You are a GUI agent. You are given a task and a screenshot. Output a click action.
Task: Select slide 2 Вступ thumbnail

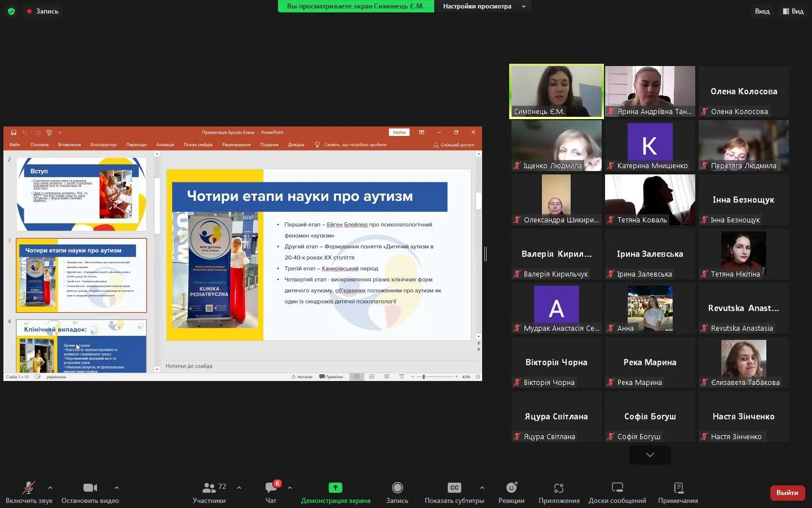pyautogui.click(x=81, y=194)
